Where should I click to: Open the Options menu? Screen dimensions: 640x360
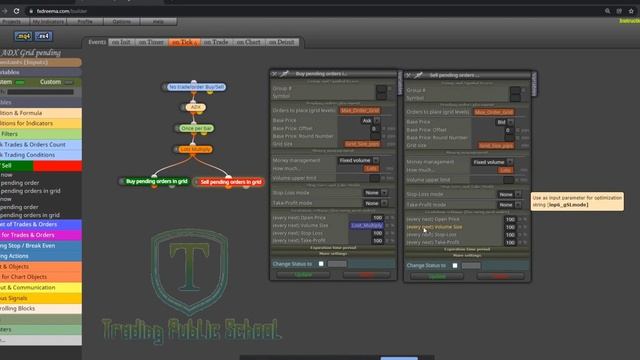pyautogui.click(x=122, y=21)
